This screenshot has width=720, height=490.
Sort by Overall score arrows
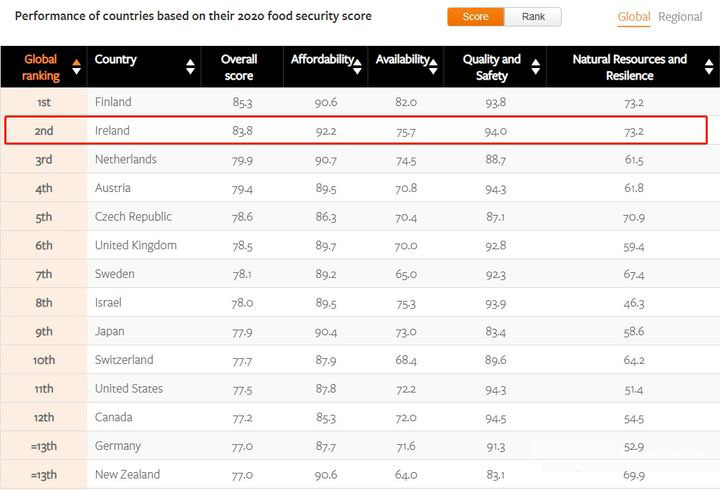tap(273, 67)
